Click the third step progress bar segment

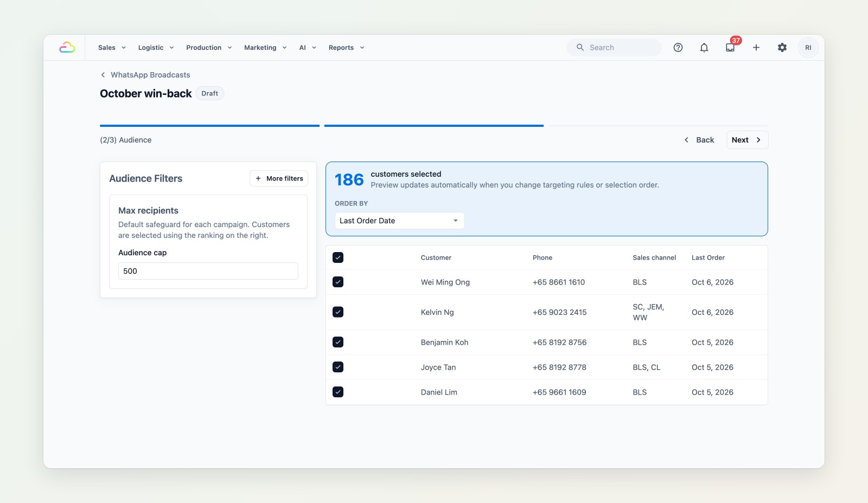(658, 126)
